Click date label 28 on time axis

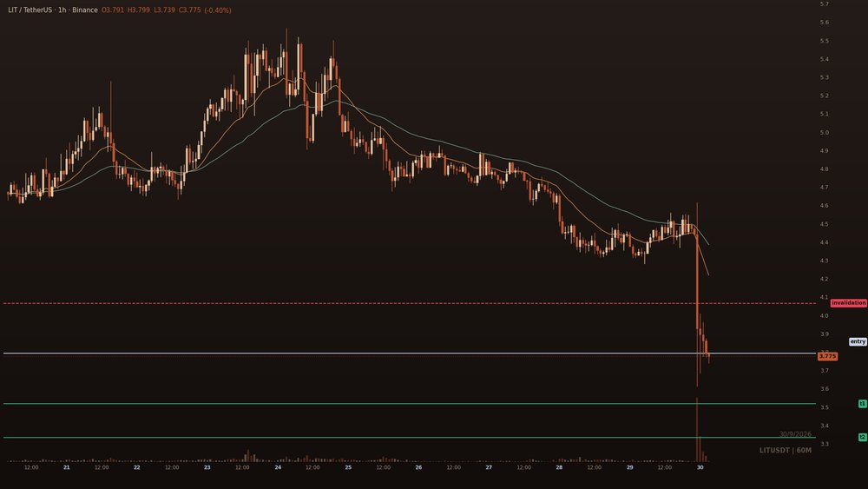(x=559, y=467)
